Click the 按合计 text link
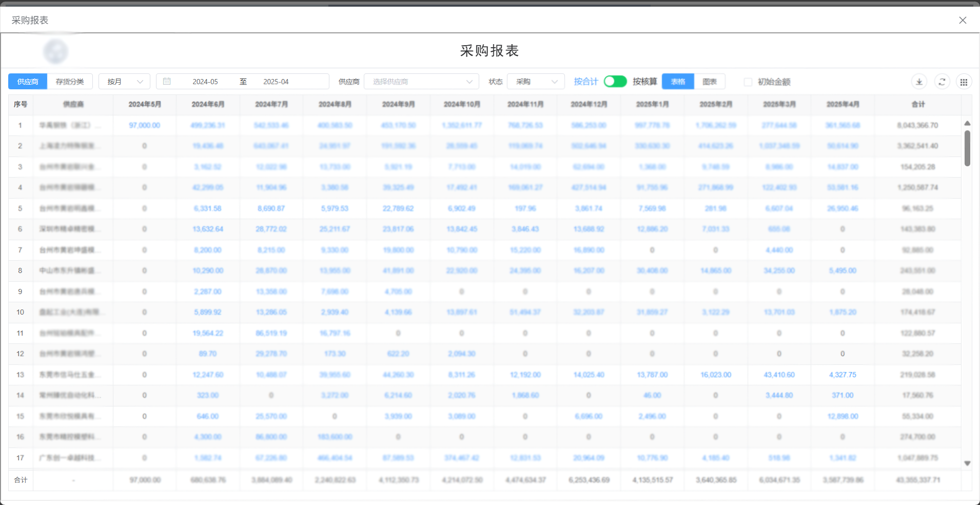This screenshot has height=505, width=980. [x=586, y=81]
